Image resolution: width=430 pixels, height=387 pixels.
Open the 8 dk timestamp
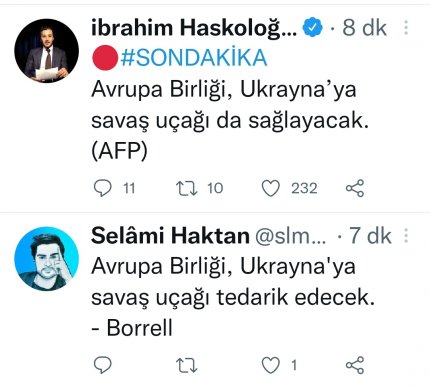tap(364, 28)
